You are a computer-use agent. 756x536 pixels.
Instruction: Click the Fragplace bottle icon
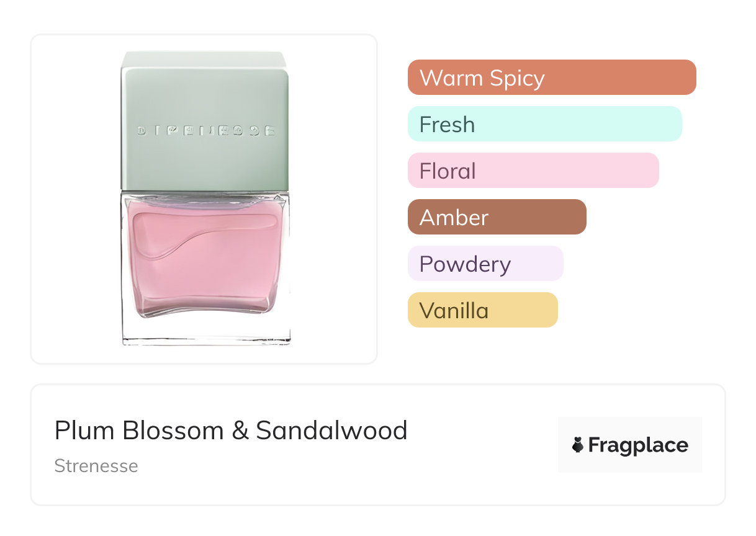coord(578,445)
